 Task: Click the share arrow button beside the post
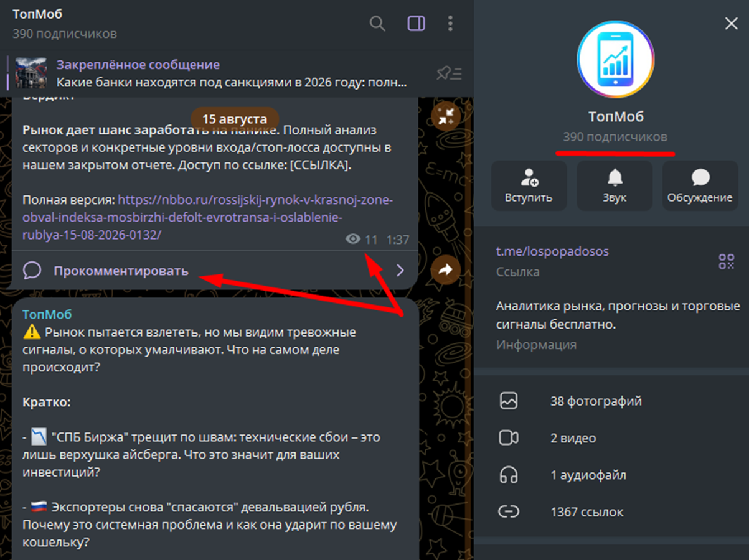[446, 270]
